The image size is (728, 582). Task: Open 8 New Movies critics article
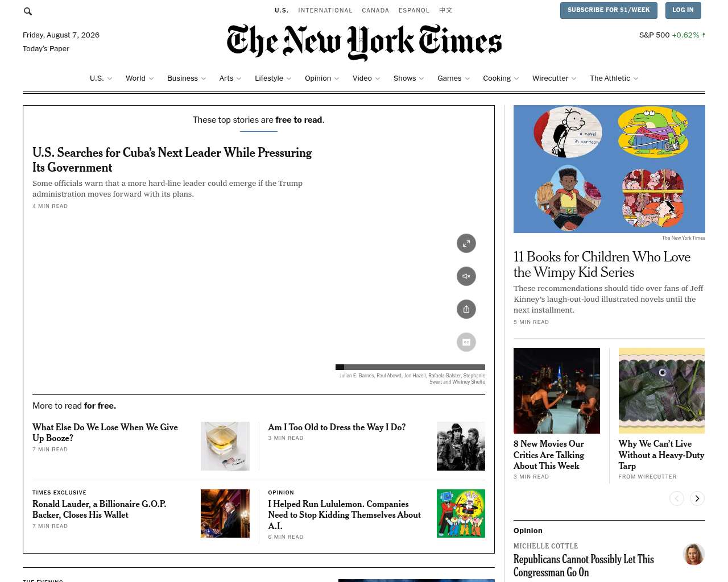[549, 455]
